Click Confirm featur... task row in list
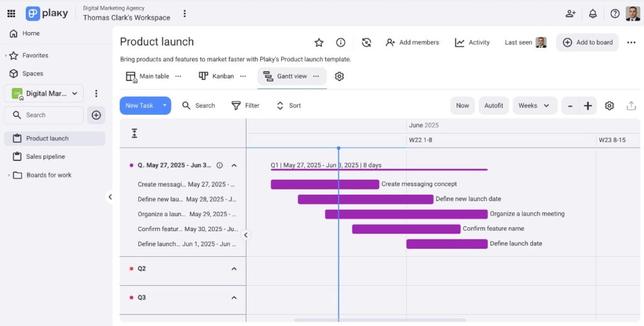The image size is (644, 326). 187,229
